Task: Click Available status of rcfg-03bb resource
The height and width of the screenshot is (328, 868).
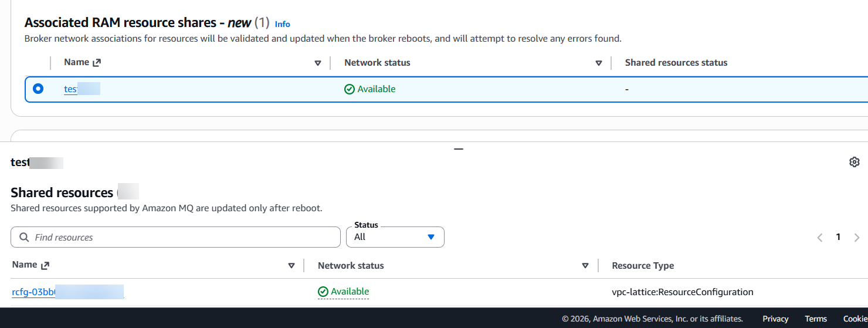Action: [x=343, y=292]
